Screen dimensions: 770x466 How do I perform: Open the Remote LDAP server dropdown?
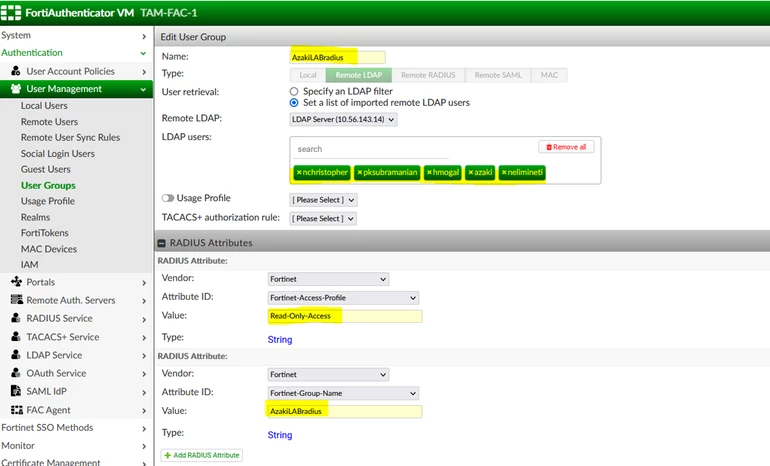pos(343,119)
